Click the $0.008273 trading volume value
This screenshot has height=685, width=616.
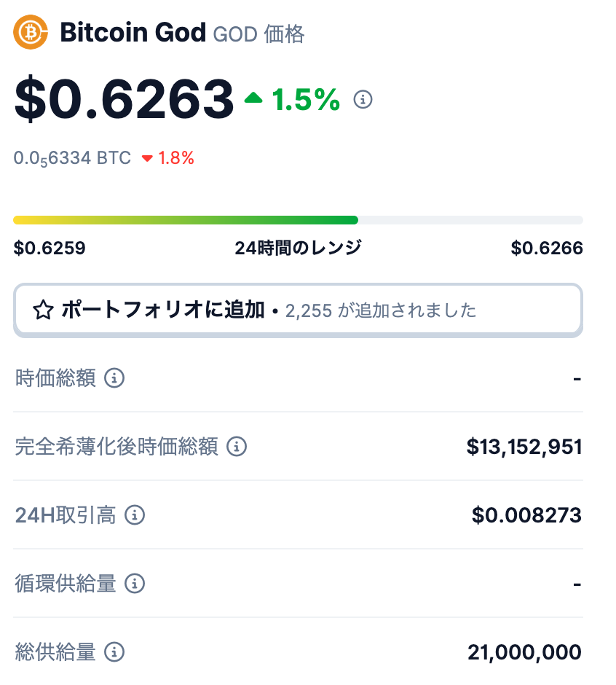pos(526,515)
